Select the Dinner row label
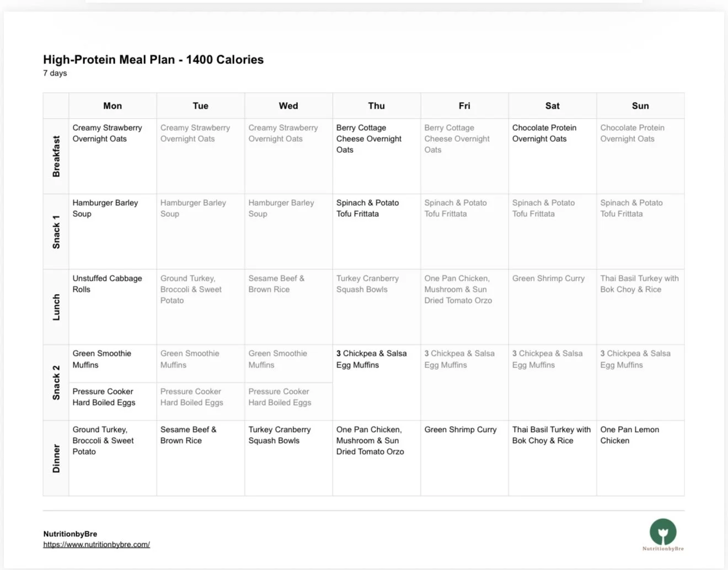Image resolution: width=728 pixels, height=570 pixels. (x=56, y=458)
